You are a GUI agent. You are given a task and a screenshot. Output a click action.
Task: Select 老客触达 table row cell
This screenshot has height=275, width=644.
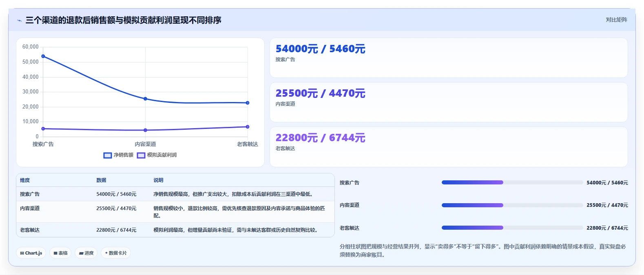[x=30, y=230]
